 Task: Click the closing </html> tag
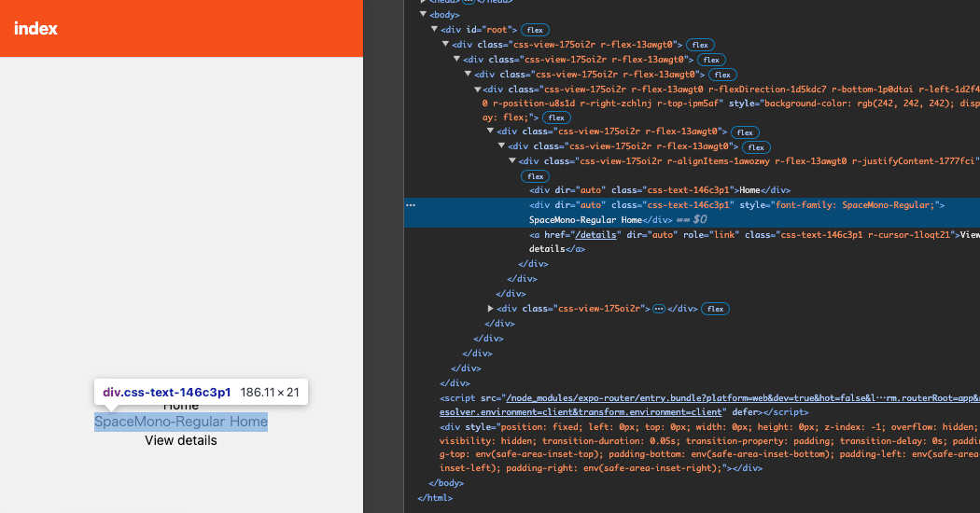(434, 498)
